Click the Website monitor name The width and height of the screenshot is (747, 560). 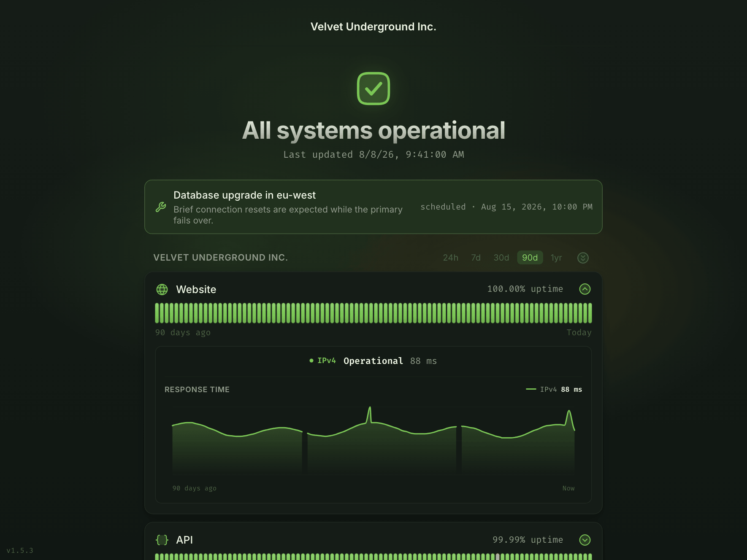point(196,289)
